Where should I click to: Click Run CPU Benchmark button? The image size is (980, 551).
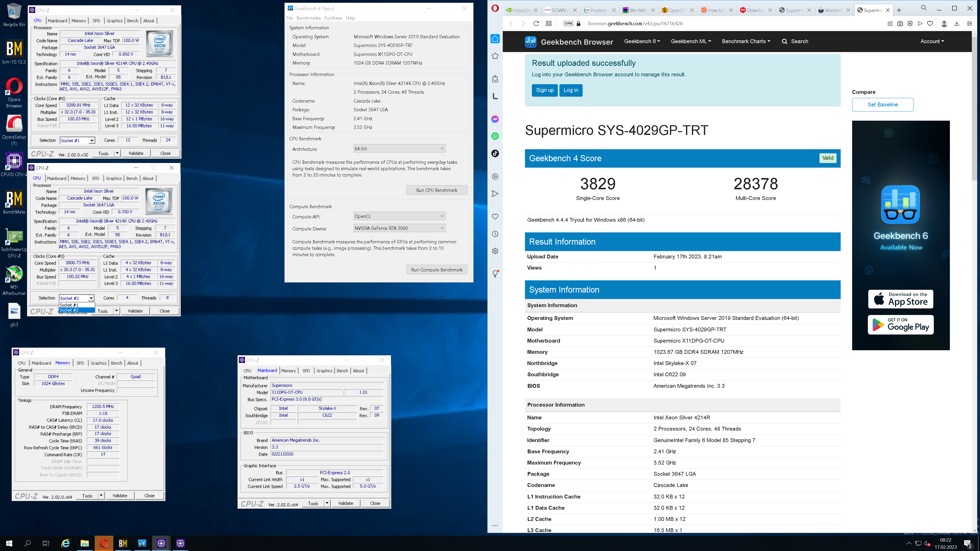pyautogui.click(x=436, y=190)
